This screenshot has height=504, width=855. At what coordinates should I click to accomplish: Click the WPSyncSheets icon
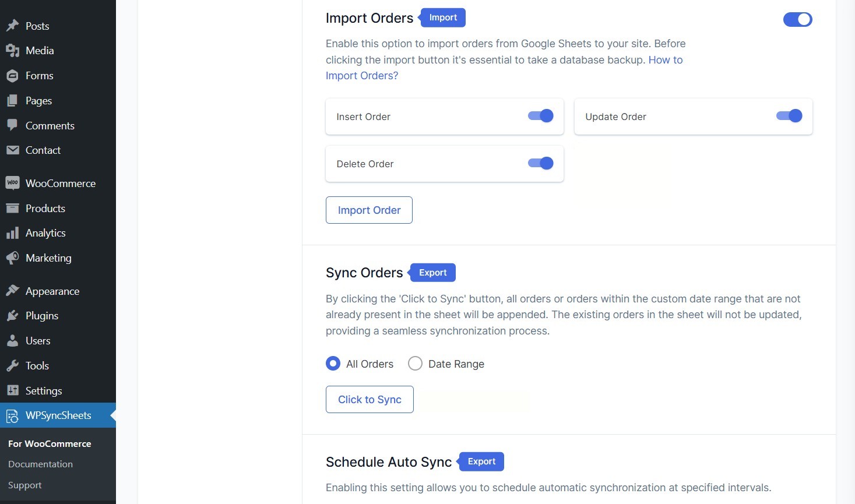[12, 416]
